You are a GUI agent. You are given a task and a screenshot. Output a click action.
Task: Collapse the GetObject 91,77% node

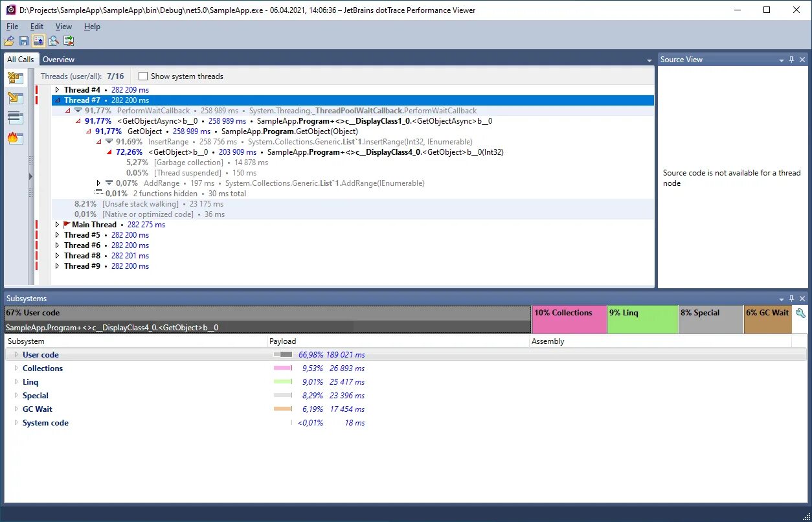(88, 131)
